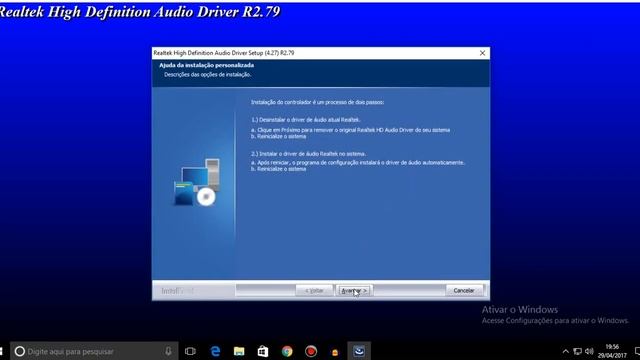
Task: Click 'Descrições das opções de instalação' subtitle
Action: [207, 75]
